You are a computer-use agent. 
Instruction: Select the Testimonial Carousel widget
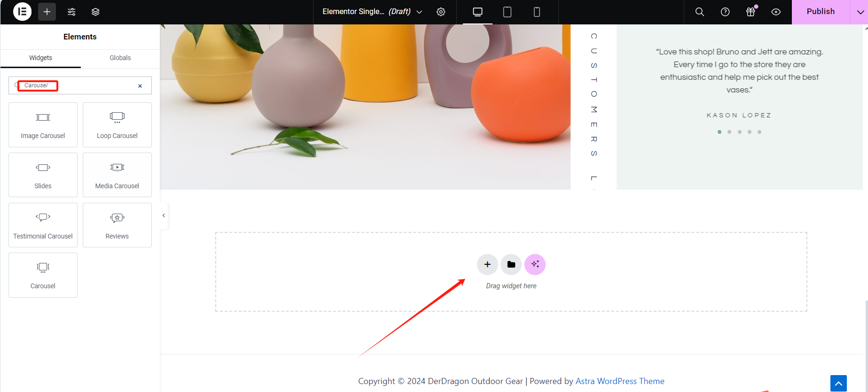[x=43, y=225]
